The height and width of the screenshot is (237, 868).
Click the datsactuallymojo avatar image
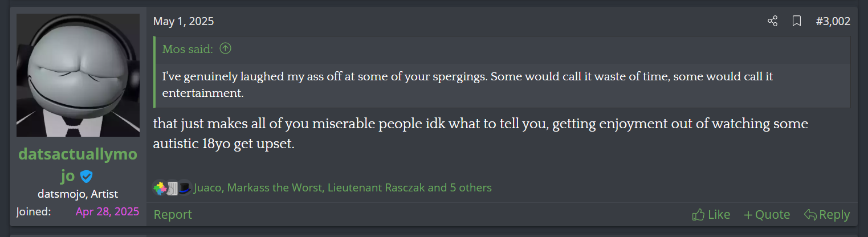click(x=78, y=75)
